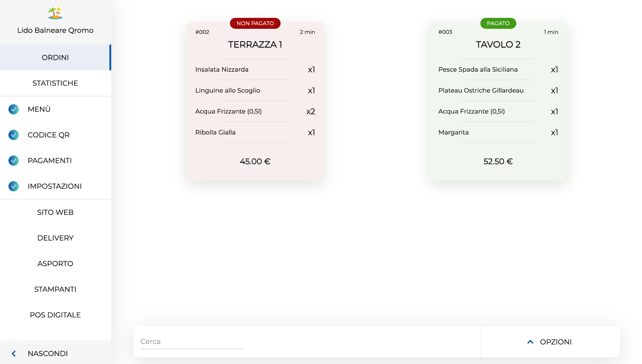Click Linguine allo Scoglio item
This screenshot has width=642, height=364.
pyautogui.click(x=228, y=90)
